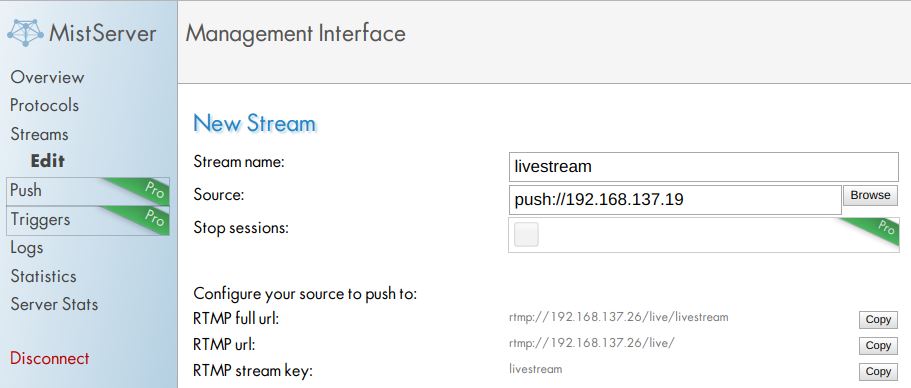The image size is (911, 388).
Task: Click Browse next to the Source field
Action: pyautogui.click(x=870, y=196)
